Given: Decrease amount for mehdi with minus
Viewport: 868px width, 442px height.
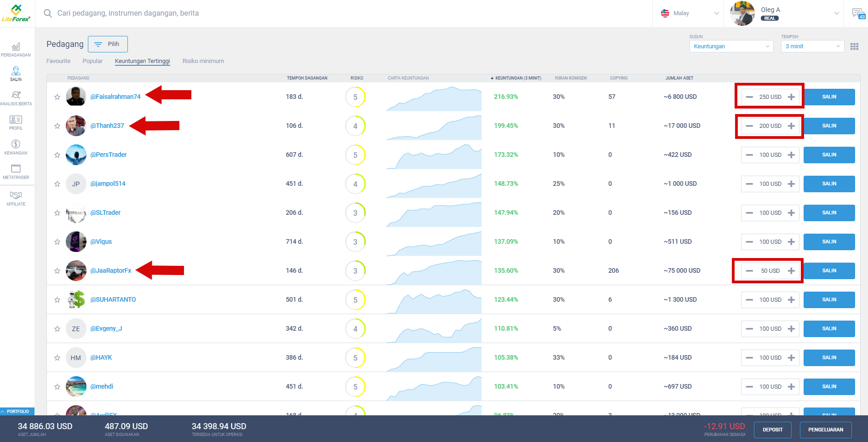Looking at the screenshot, I should pyautogui.click(x=749, y=387).
